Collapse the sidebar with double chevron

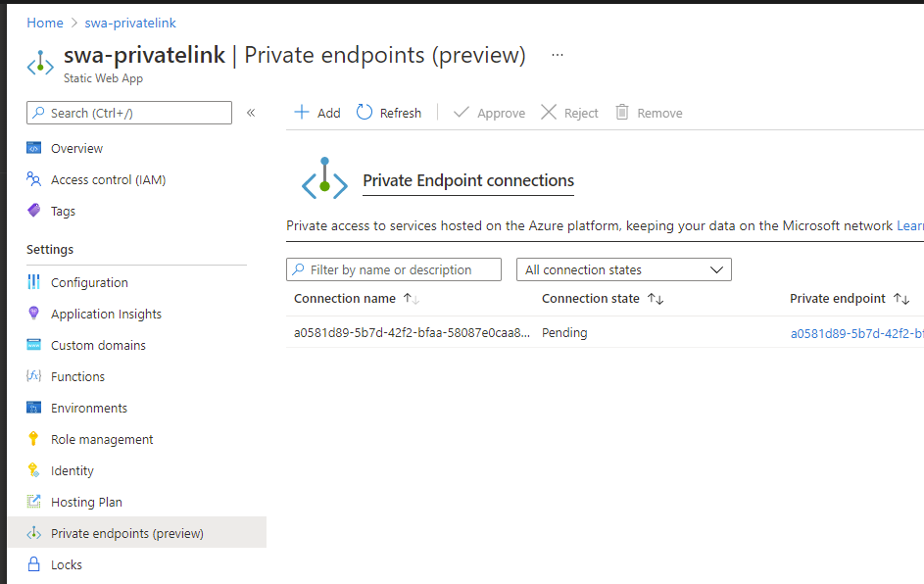click(251, 113)
